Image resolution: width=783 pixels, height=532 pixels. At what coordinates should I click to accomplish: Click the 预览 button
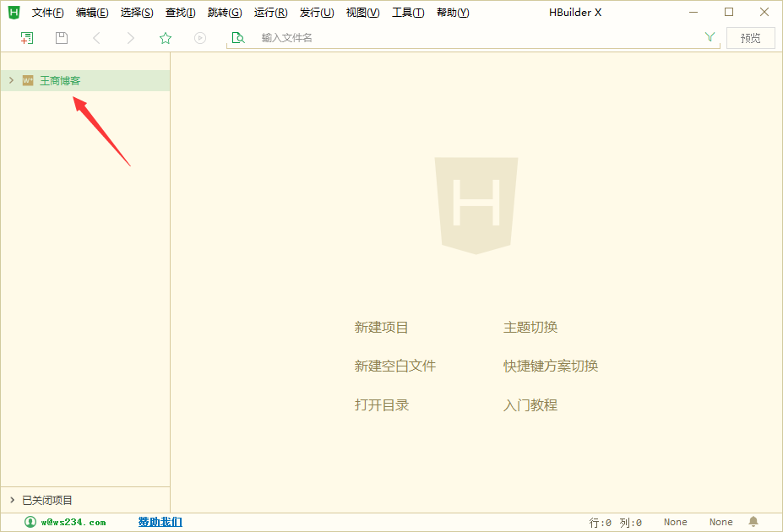[751, 38]
